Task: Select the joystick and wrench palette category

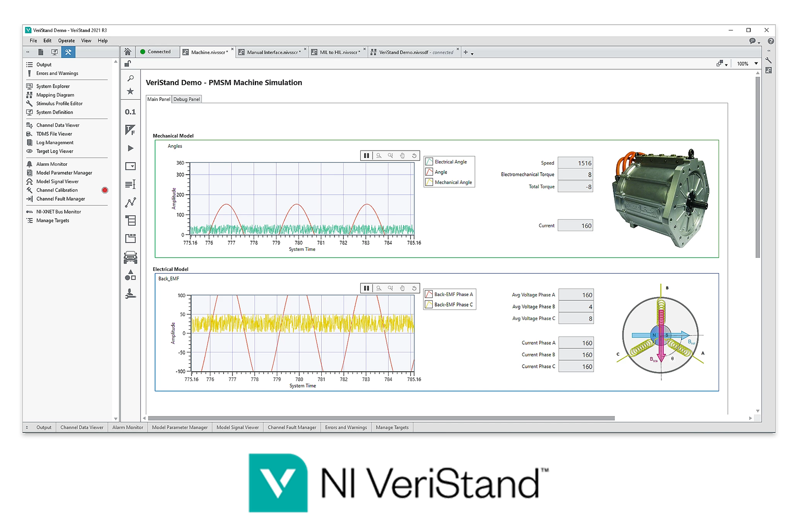Action: pos(131,293)
